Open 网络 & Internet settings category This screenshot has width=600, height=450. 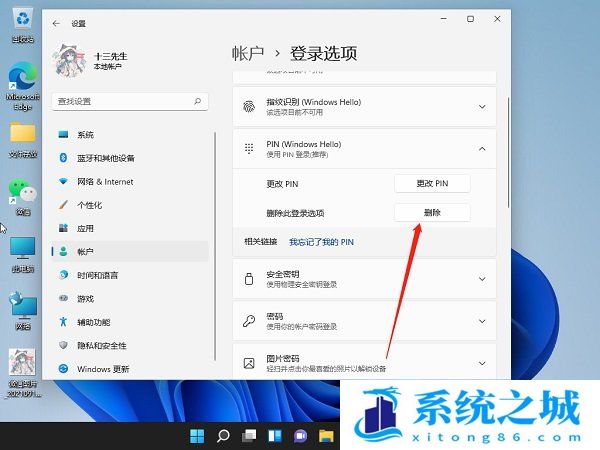click(x=130, y=182)
